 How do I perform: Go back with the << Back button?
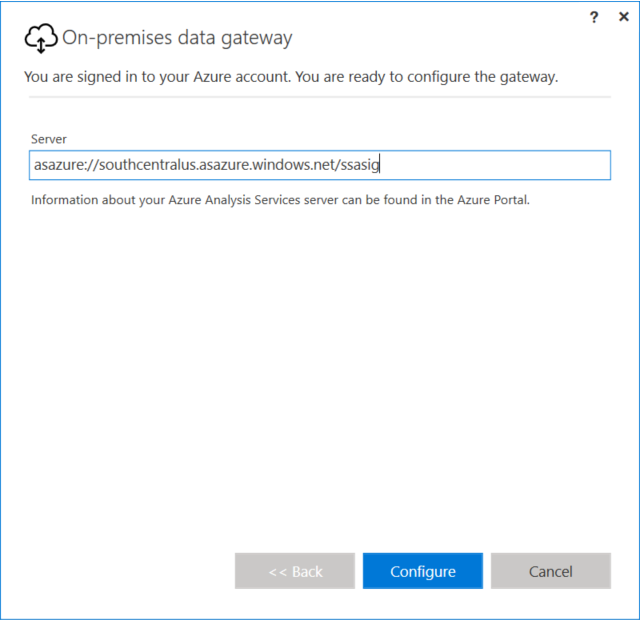pos(295,571)
